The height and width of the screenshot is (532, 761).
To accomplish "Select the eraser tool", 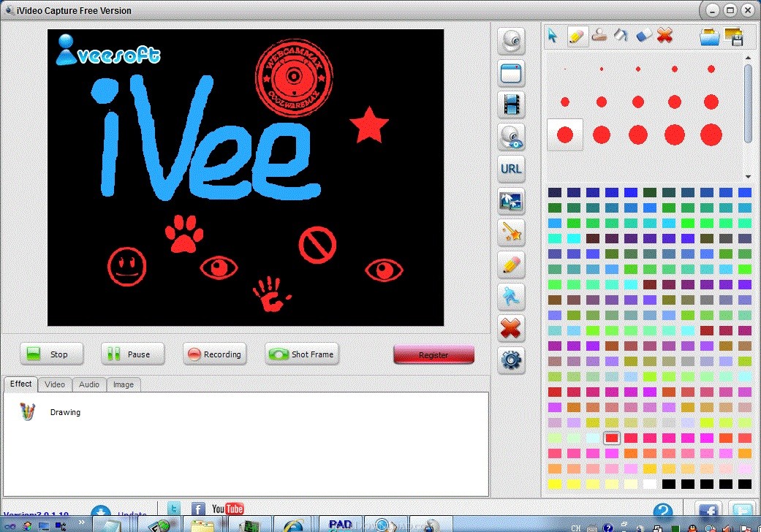I will (x=643, y=35).
